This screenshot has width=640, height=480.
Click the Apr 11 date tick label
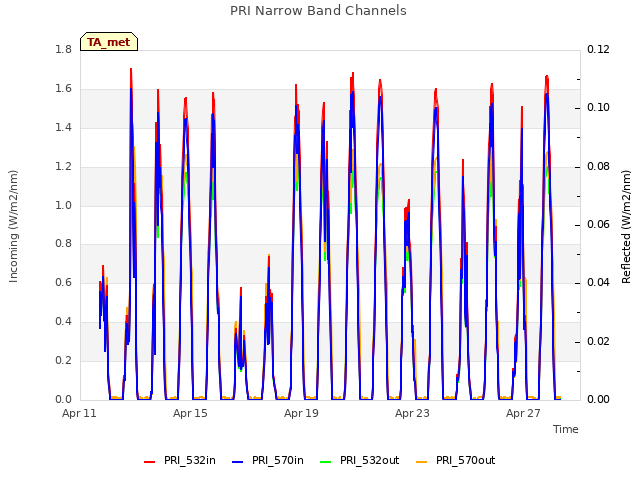point(79,413)
